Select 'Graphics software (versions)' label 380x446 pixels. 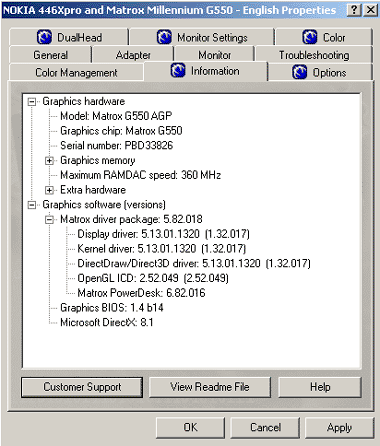(x=104, y=205)
